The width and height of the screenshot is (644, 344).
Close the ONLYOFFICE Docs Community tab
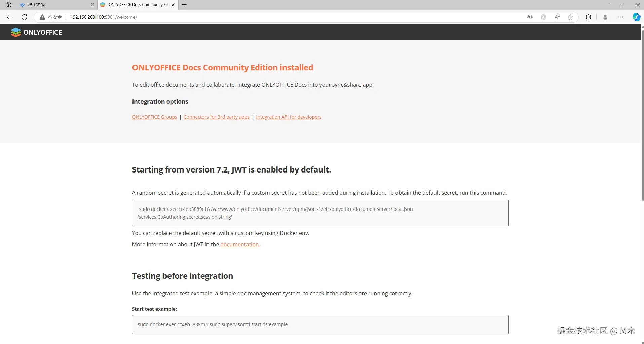click(173, 5)
